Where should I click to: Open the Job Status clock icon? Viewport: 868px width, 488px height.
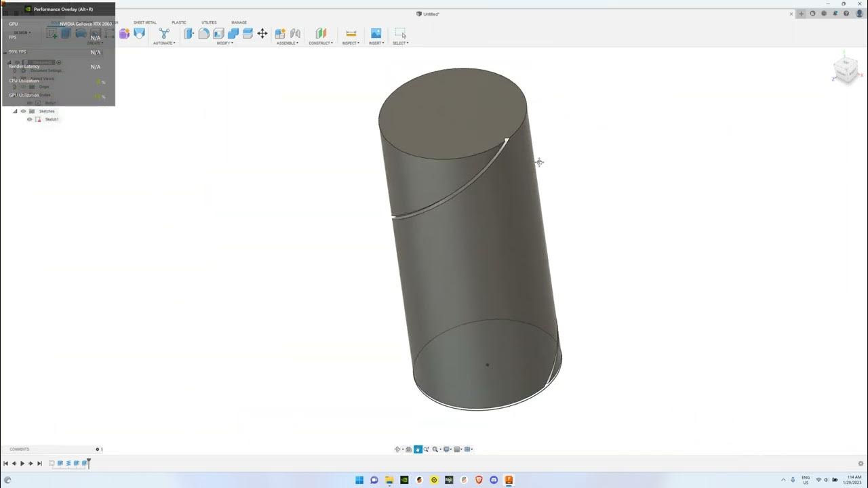[824, 14]
